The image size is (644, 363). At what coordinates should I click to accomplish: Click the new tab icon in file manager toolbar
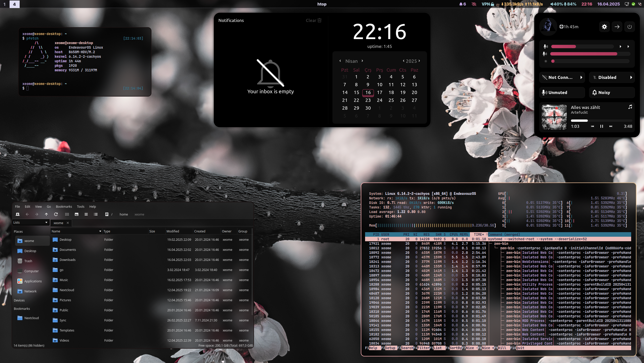[18, 214]
